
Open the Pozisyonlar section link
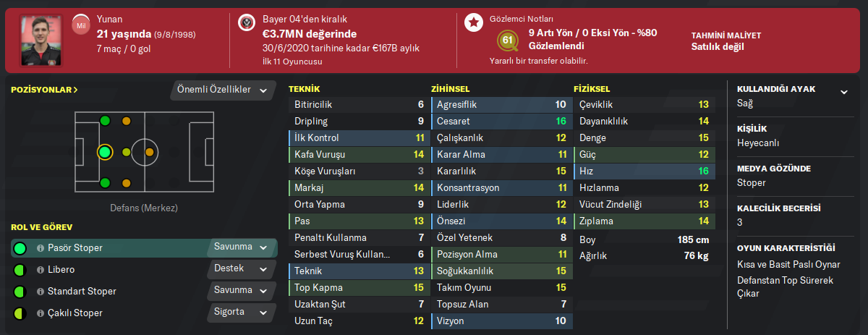[45, 90]
